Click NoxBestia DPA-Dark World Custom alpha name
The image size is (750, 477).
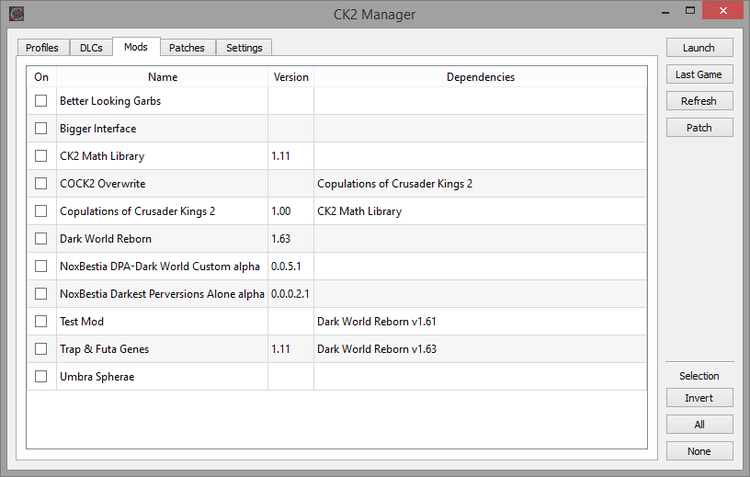[160, 266]
